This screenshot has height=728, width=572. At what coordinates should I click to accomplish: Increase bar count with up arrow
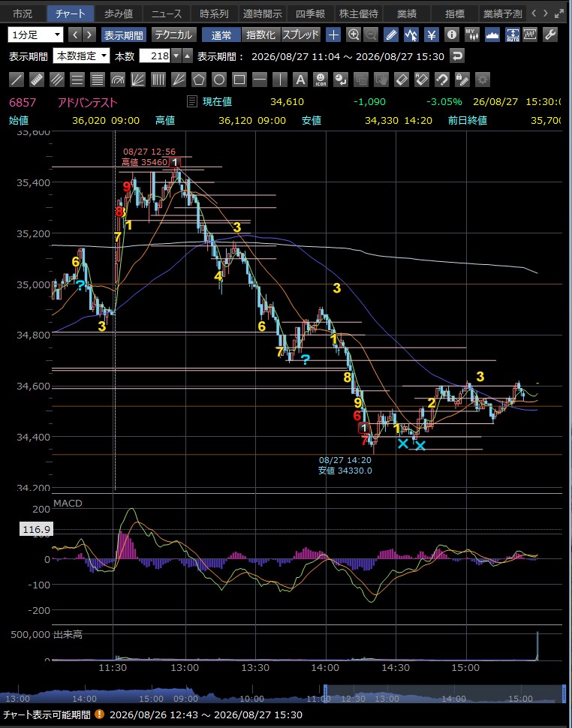point(188,56)
